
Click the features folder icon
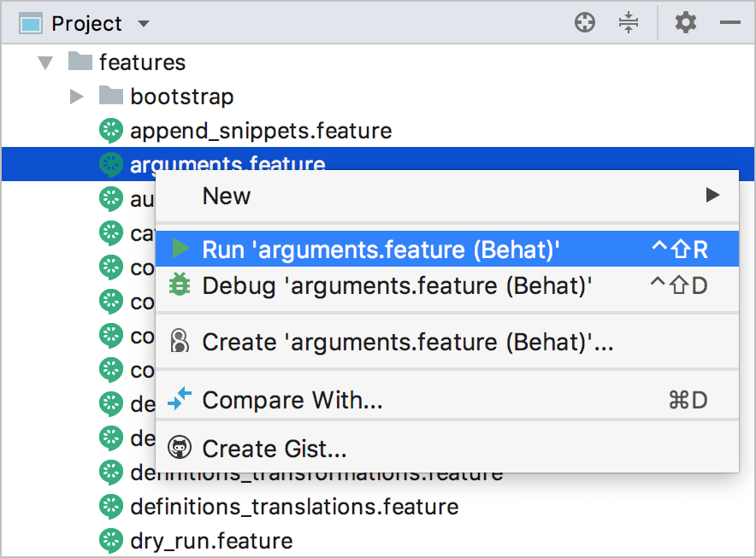pos(80,62)
